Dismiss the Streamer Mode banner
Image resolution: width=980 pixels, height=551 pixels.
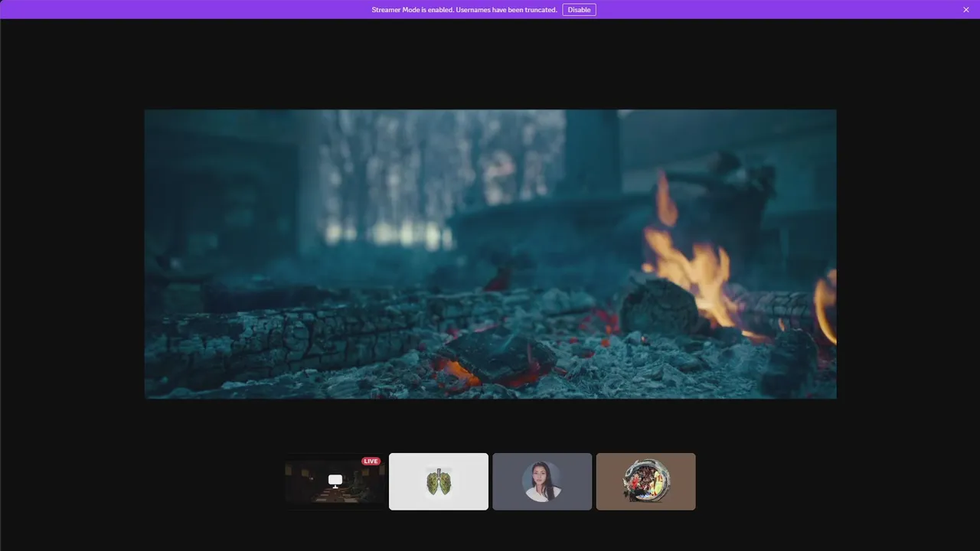966,10
